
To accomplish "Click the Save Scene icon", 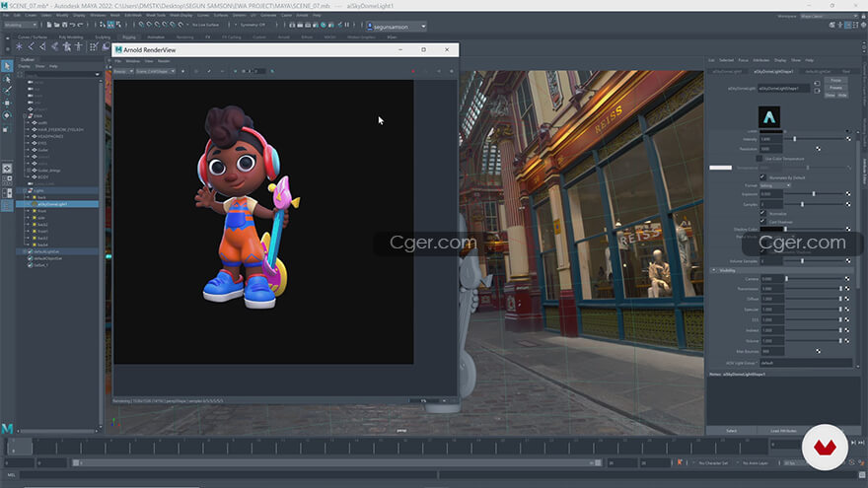I will pyautogui.click(x=64, y=25).
